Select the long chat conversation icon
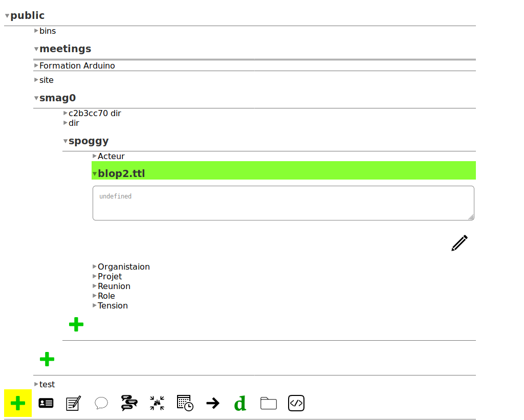The height and width of the screenshot is (420, 524). tap(129, 403)
